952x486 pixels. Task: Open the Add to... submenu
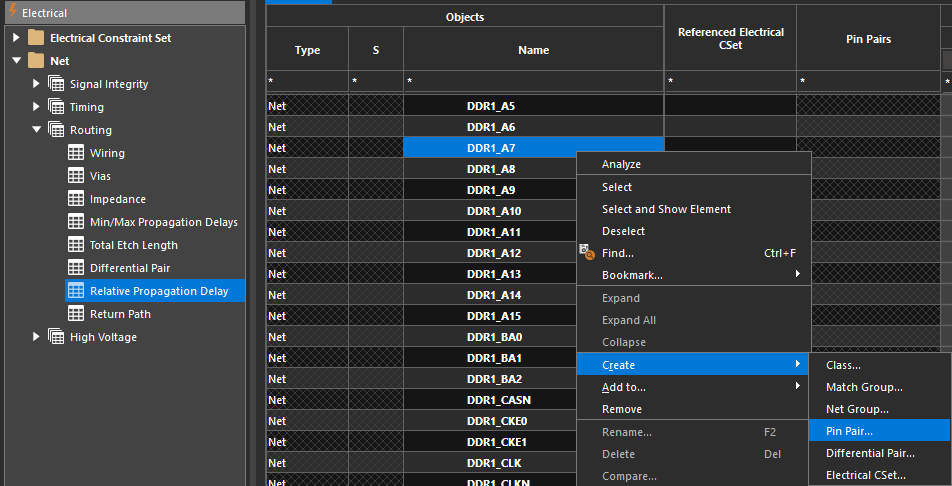click(623, 387)
